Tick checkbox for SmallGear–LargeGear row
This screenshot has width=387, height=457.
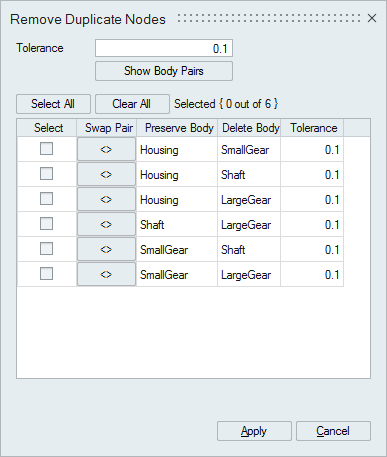(x=46, y=274)
